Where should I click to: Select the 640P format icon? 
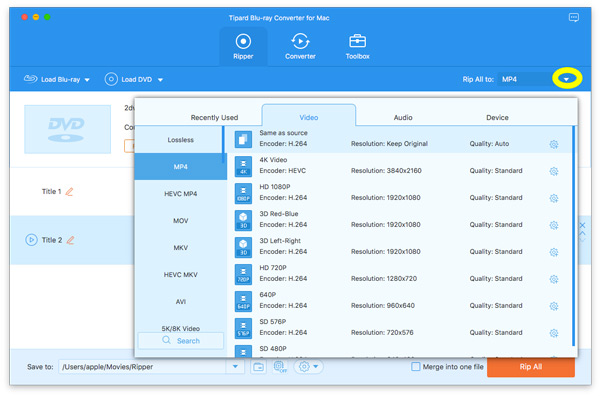pos(243,301)
